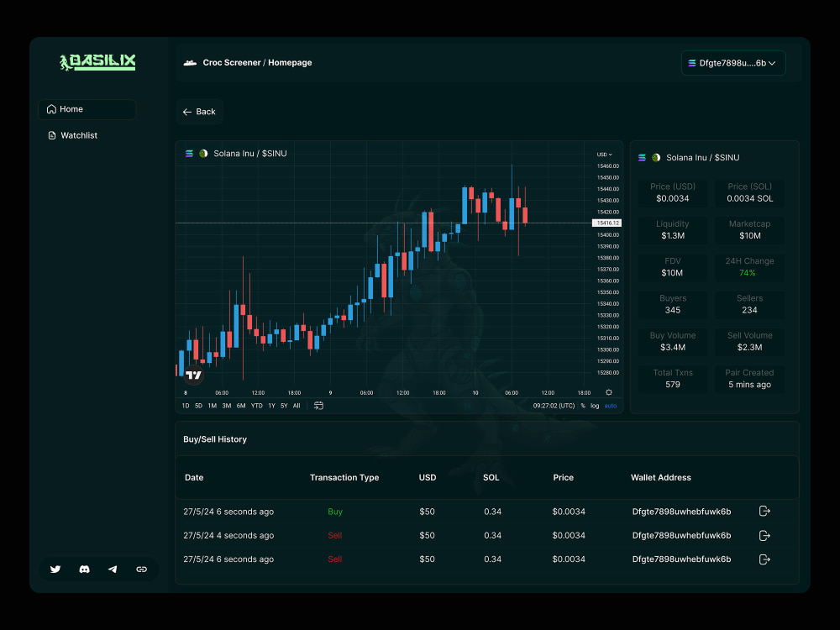Select the 6M chart range
This screenshot has height=630, width=840.
pyautogui.click(x=241, y=406)
